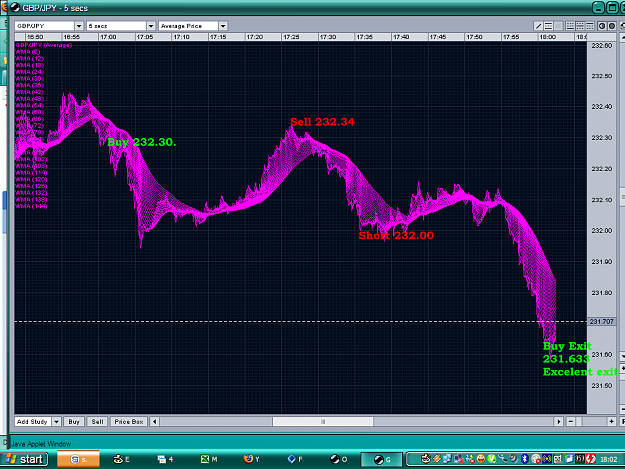Image resolution: width=625 pixels, height=469 pixels.
Task: Click the Sell 232.34 chart annotation
Action: [x=322, y=122]
